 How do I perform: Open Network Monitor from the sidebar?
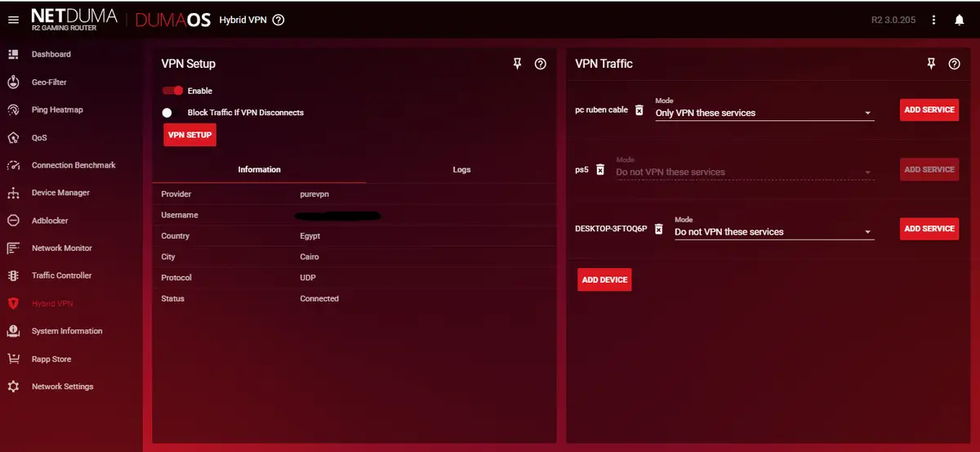coord(61,248)
